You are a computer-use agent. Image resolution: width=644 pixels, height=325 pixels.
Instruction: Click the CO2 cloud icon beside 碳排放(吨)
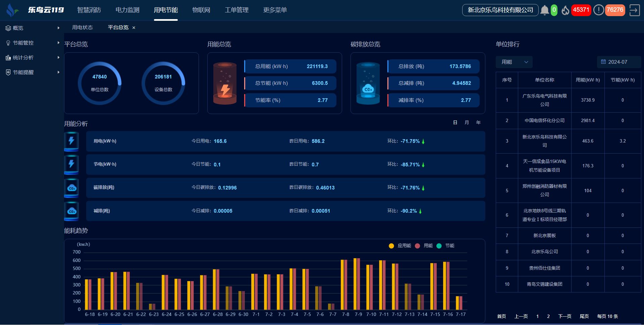click(x=71, y=188)
